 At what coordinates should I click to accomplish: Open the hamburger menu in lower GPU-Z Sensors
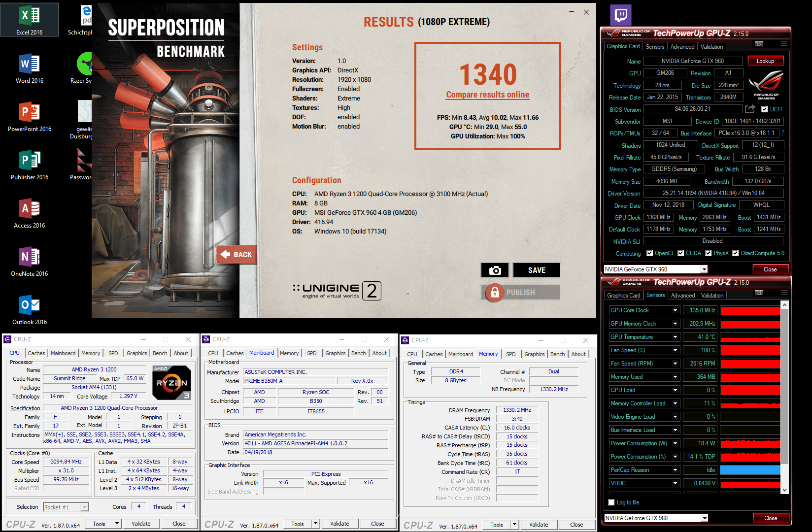pos(784,293)
